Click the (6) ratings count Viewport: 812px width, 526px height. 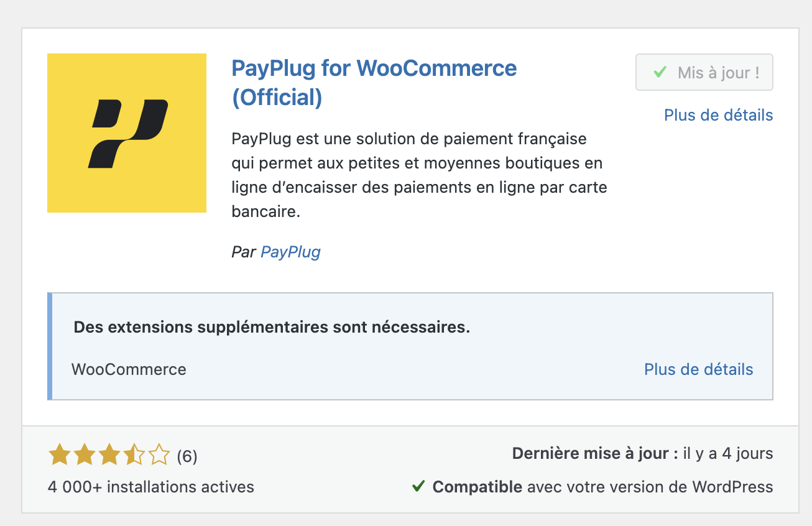coord(187,456)
